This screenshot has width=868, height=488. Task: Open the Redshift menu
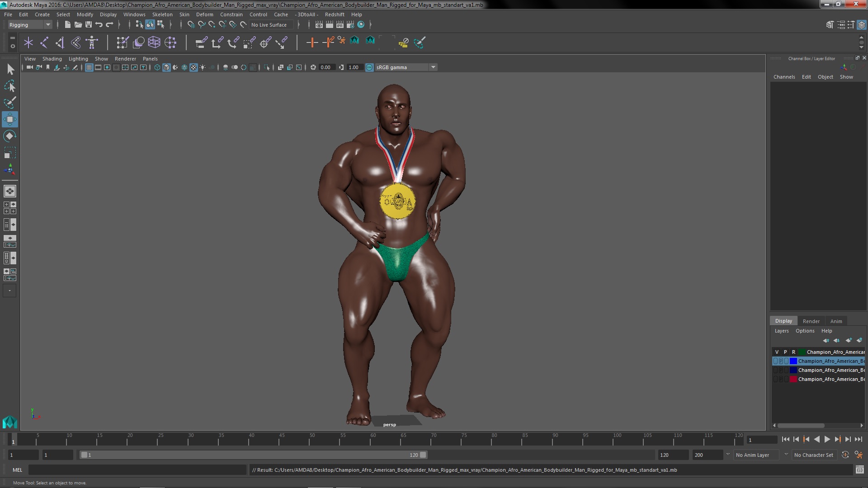click(x=335, y=14)
